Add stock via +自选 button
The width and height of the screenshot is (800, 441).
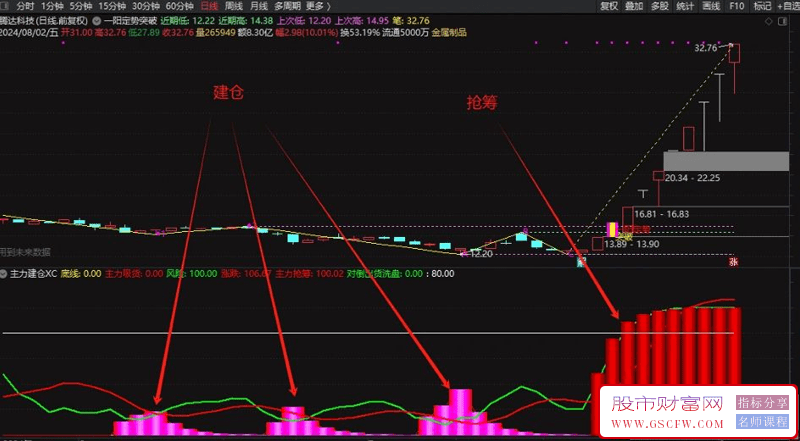point(789,6)
